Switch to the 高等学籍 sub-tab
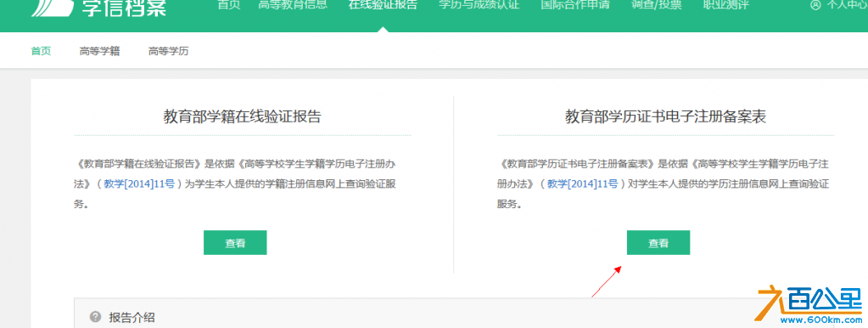This screenshot has height=328, width=868. point(99,51)
